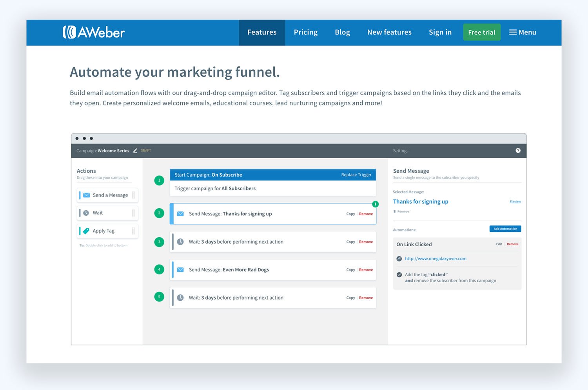Select the envelope icon on Send a Message action
Viewport: 588px width, 390px height.
point(86,195)
